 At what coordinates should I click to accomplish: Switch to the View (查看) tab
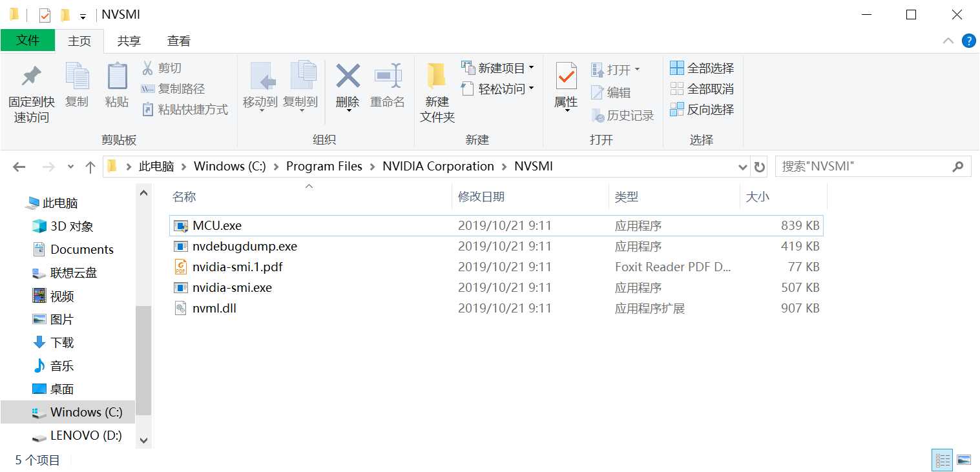tap(179, 41)
